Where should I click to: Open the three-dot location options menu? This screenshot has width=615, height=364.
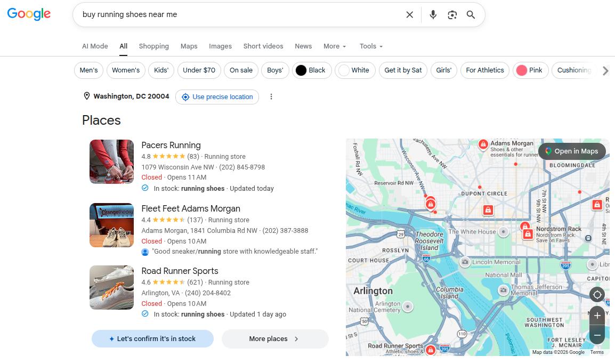(x=271, y=96)
